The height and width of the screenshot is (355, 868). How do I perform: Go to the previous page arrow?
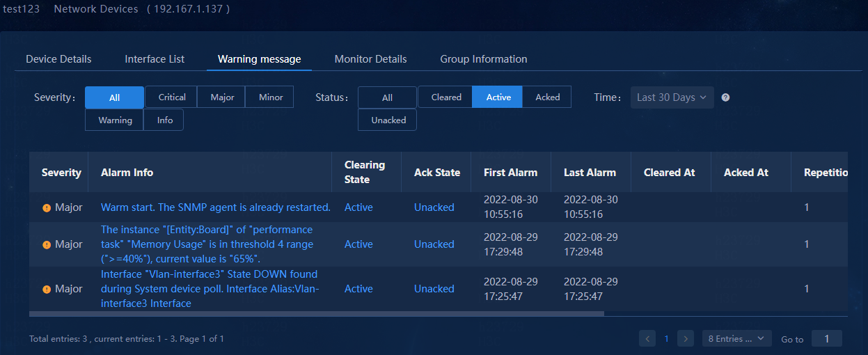[x=647, y=338]
